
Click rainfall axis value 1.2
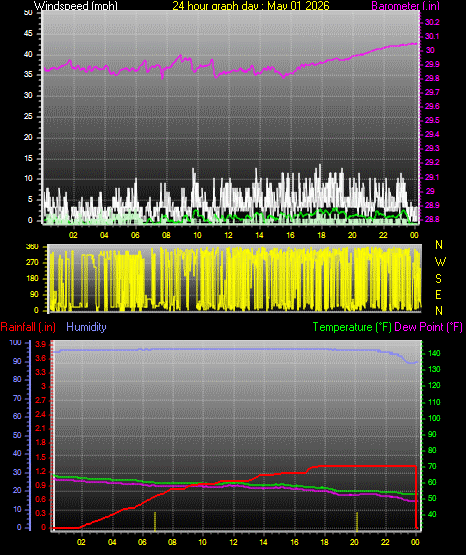pyautogui.click(x=41, y=471)
